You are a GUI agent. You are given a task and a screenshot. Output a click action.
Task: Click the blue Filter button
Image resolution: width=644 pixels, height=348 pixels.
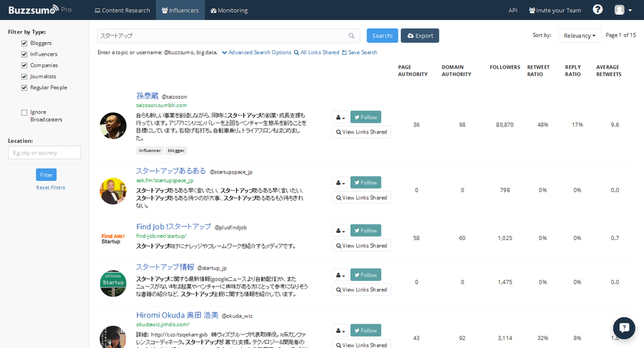(x=47, y=175)
